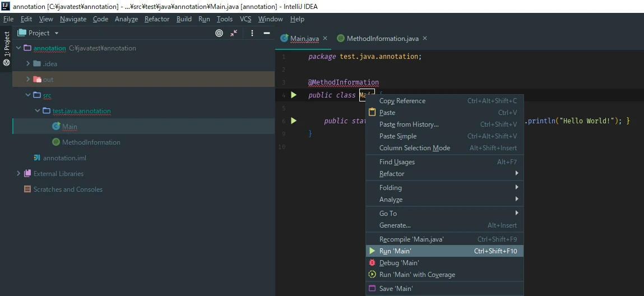
Task: Click the IntelliJ IDEA logo in title bar
Action: click(x=6, y=6)
